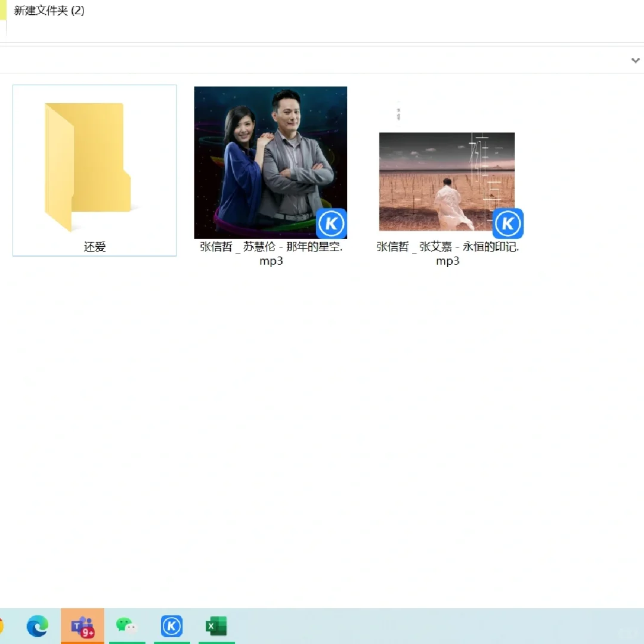Click the 还爱 folder name label

[x=94, y=246]
